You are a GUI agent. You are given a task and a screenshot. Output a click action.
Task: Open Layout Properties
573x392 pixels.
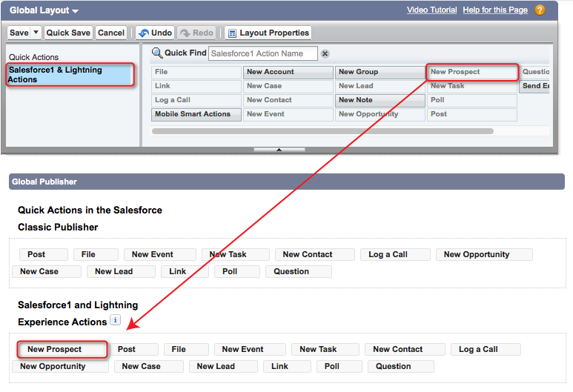tap(268, 33)
